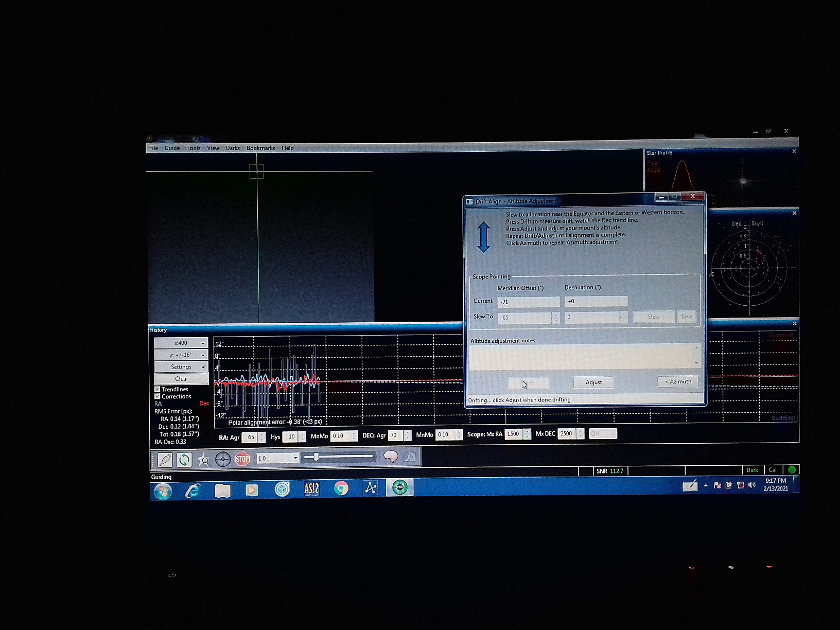Open the cube-shaped app in the taskbar
This screenshot has width=840, height=630.
[x=282, y=489]
